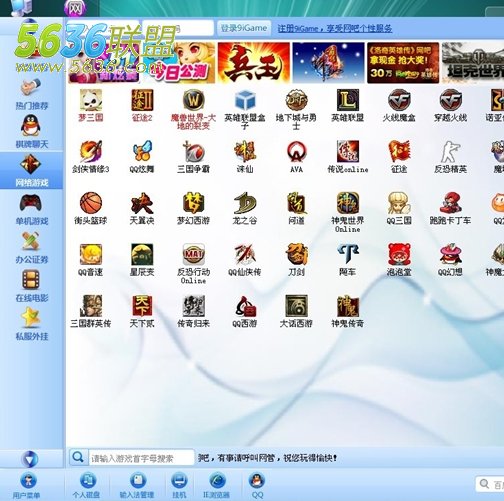Open 英雄联盟盒子 cube icon
The width and height of the screenshot is (504, 501).
[245, 109]
